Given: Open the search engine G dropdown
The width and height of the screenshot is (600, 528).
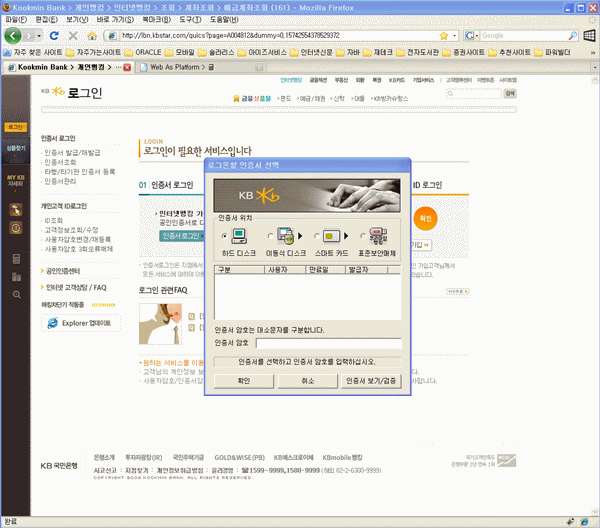Looking at the screenshot, I should [471, 36].
